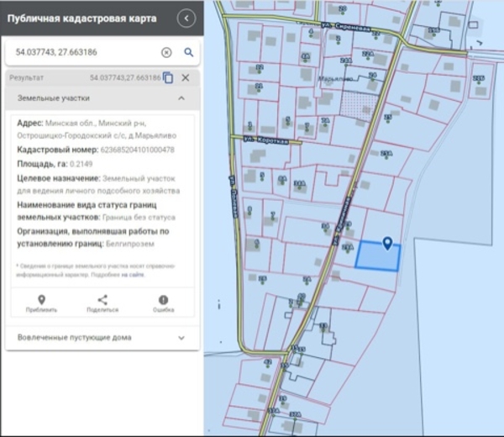Copy the result coordinates to clipboard
This screenshot has height=437, width=504.
[x=168, y=78]
